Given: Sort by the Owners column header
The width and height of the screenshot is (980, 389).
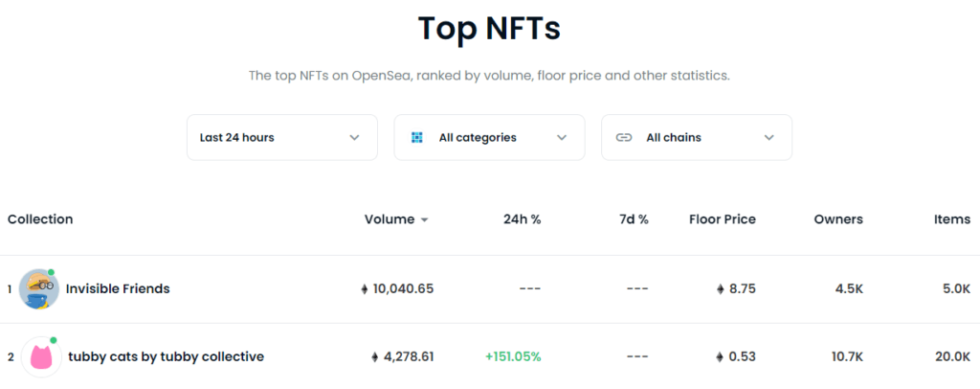Looking at the screenshot, I should tap(838, 219).
